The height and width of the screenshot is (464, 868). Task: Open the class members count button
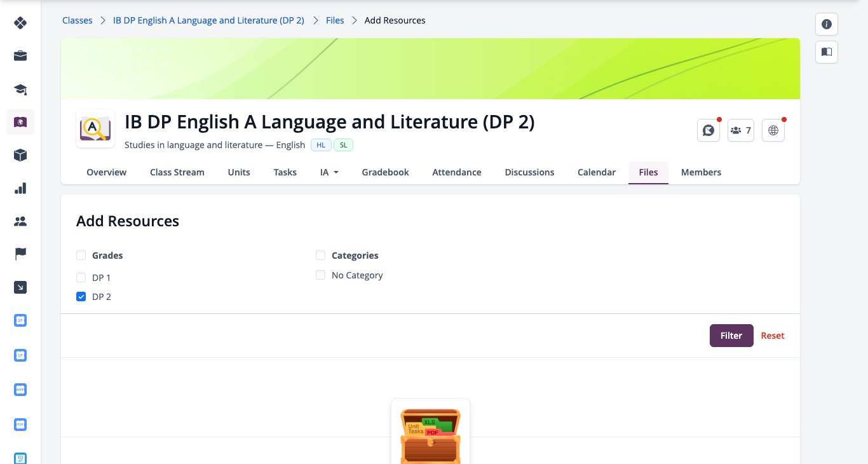(x=741, y=130)
